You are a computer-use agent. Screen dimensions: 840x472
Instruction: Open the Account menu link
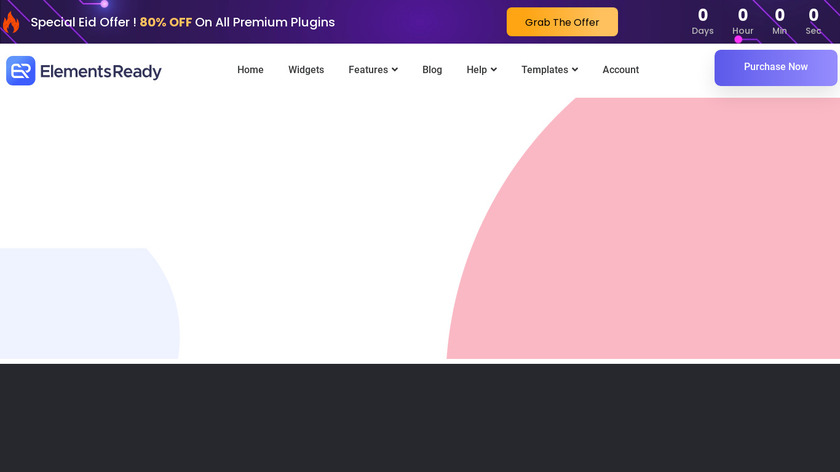(x=620, y=70)
